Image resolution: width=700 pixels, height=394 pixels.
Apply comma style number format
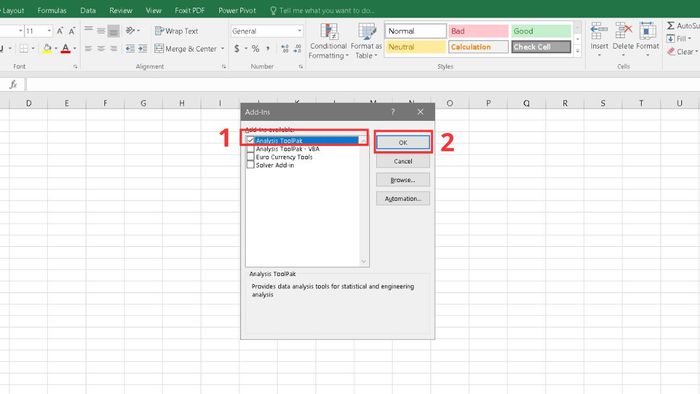coord(268,49)
